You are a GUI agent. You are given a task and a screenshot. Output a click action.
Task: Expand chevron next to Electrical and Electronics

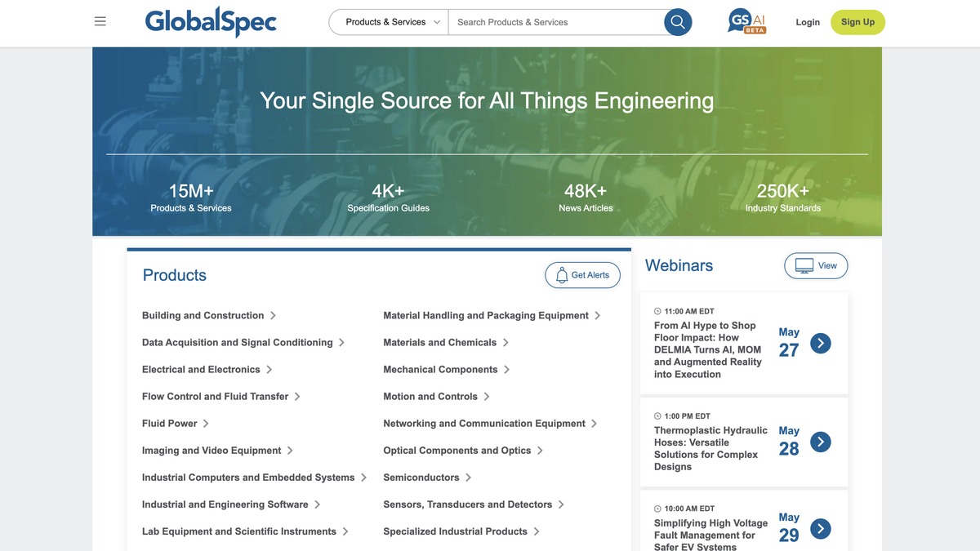pyautogui.click(x=269, y=370)
